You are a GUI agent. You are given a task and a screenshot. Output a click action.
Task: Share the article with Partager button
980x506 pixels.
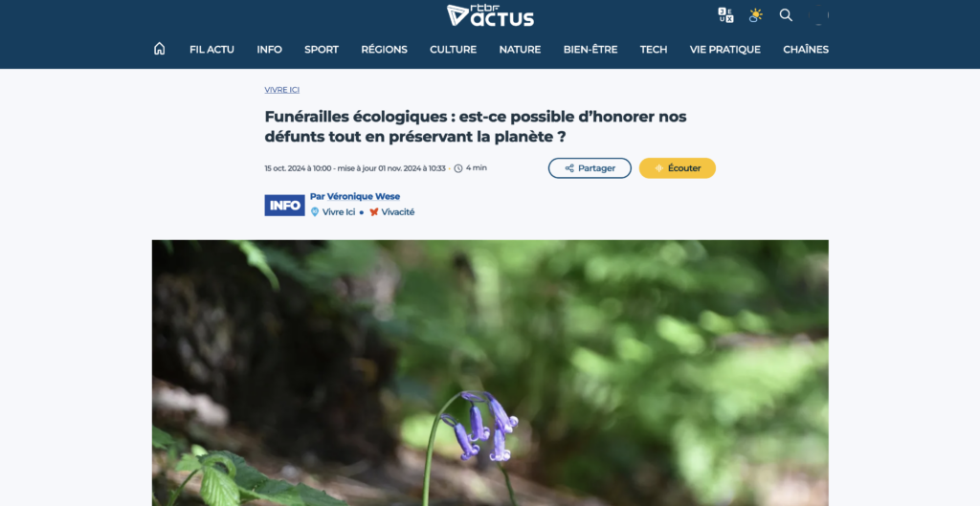click(x=590, y=168)
